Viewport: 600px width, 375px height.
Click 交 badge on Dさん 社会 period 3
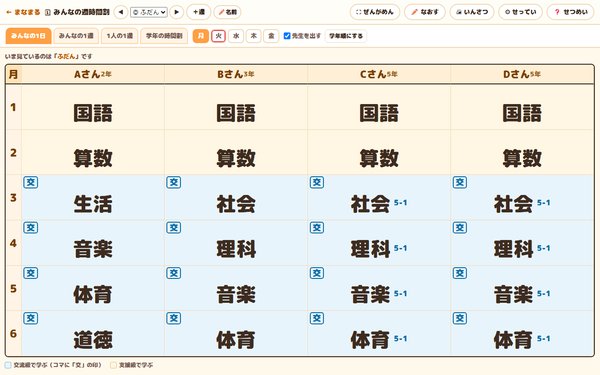point(460,182)
